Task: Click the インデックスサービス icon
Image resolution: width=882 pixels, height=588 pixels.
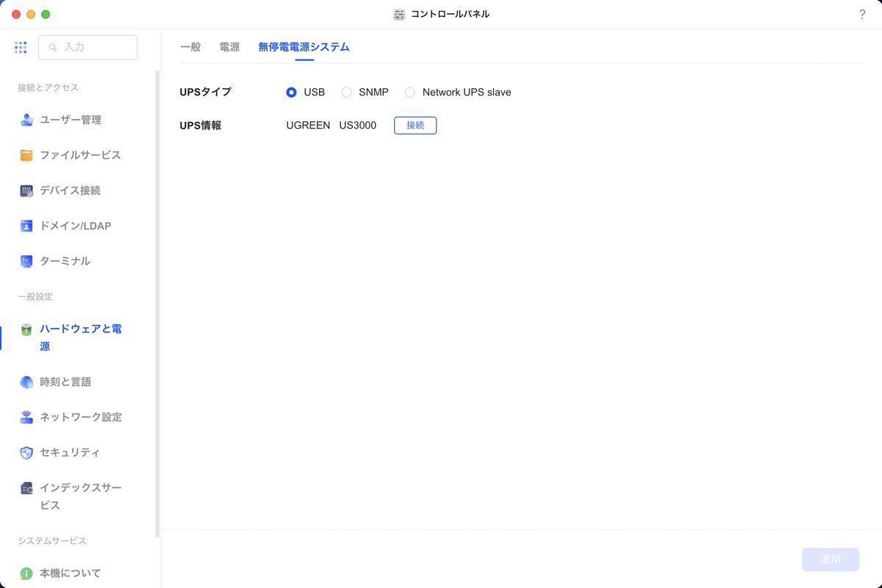Action: coord(26,488)
